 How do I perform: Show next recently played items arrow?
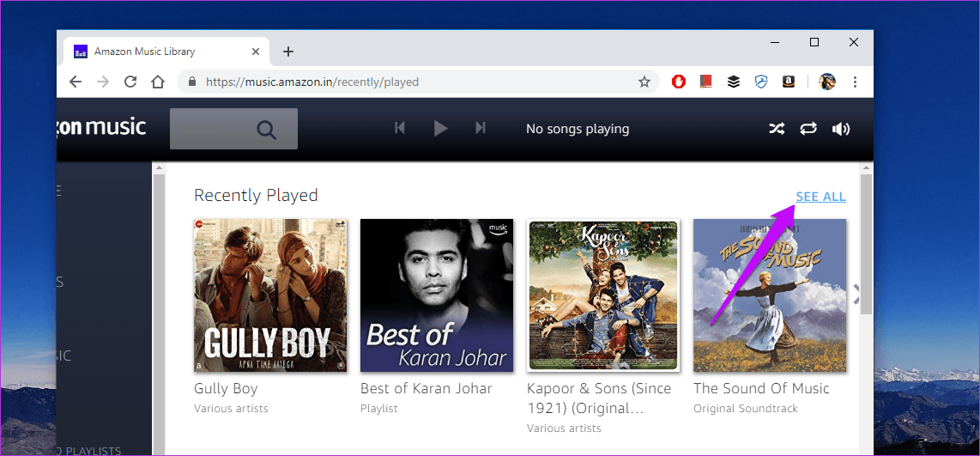[857, 294]
